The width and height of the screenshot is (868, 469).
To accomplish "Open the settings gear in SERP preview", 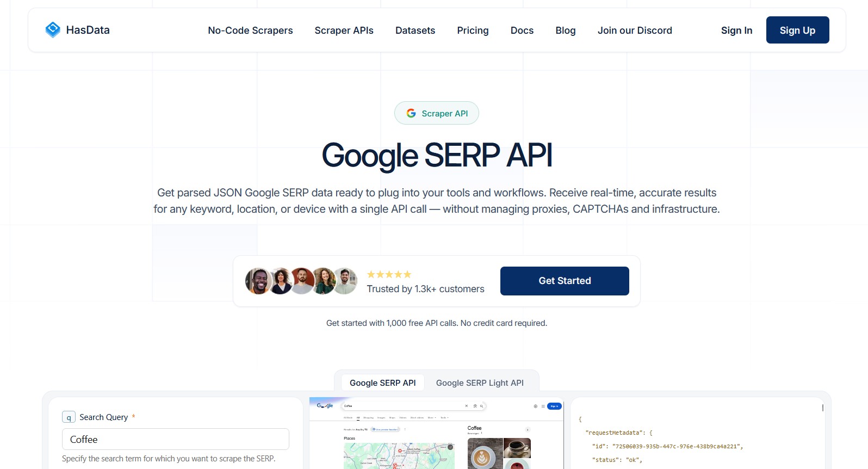I will pos(536,406).
